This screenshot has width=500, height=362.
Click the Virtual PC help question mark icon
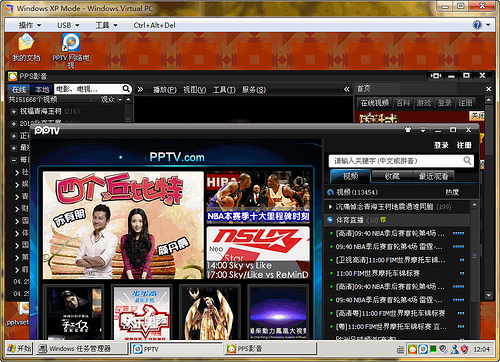pyautogui.click(x=477, y=25)
